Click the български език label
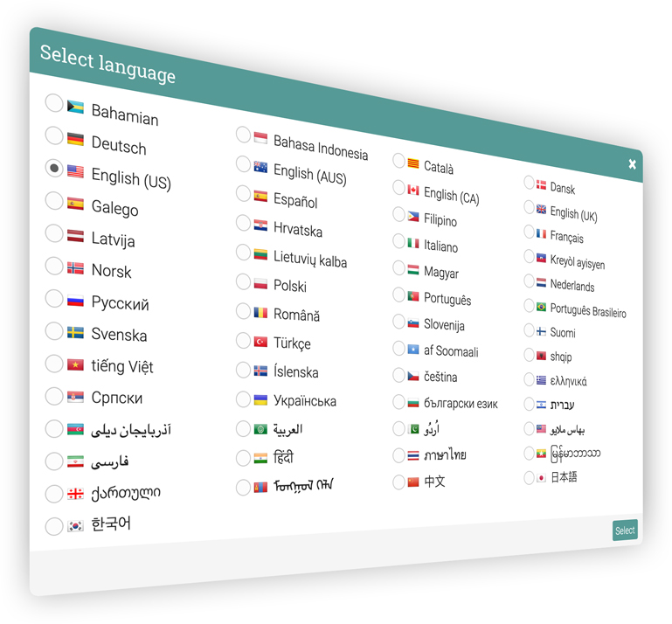672x624 pixels. pos(461,403)
